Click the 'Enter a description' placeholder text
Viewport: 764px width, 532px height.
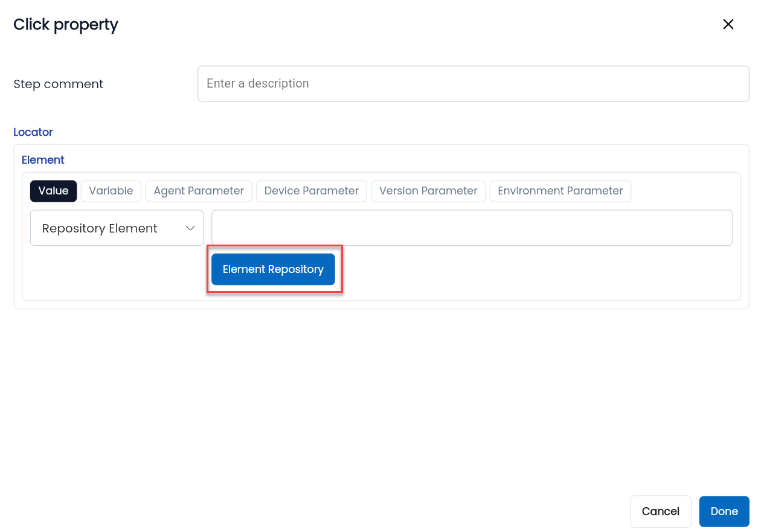(258, 83)
